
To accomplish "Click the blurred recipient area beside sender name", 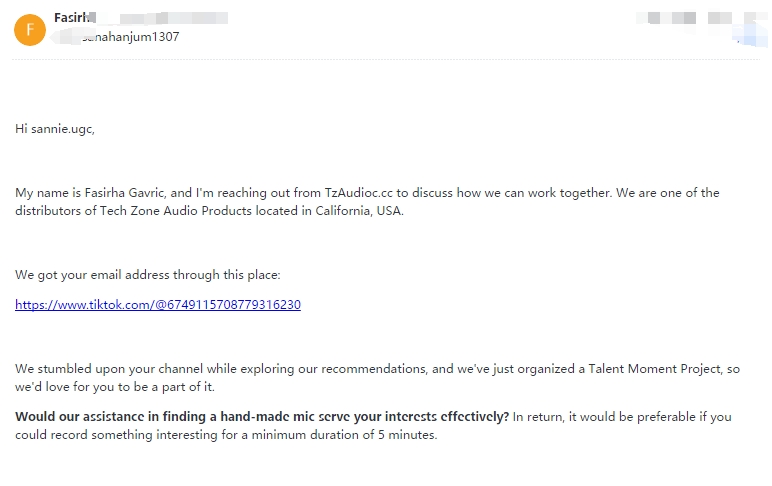I will point(162,18).
